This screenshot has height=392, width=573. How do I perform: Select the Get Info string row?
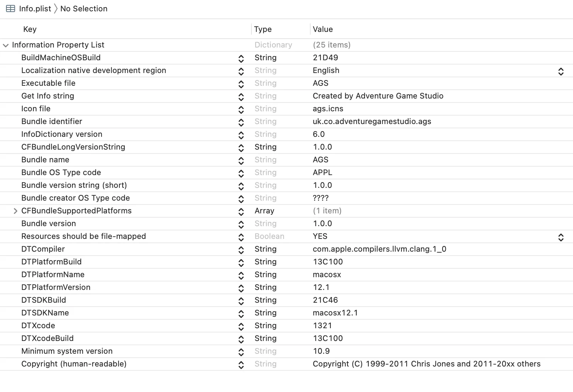(x=48, y=96)
